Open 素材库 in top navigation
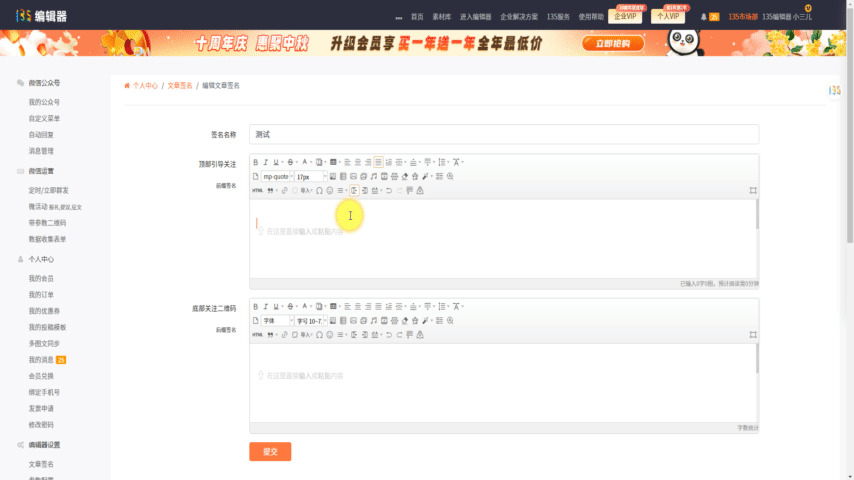Viewport: 854px width, 480px height. [442, 17]
